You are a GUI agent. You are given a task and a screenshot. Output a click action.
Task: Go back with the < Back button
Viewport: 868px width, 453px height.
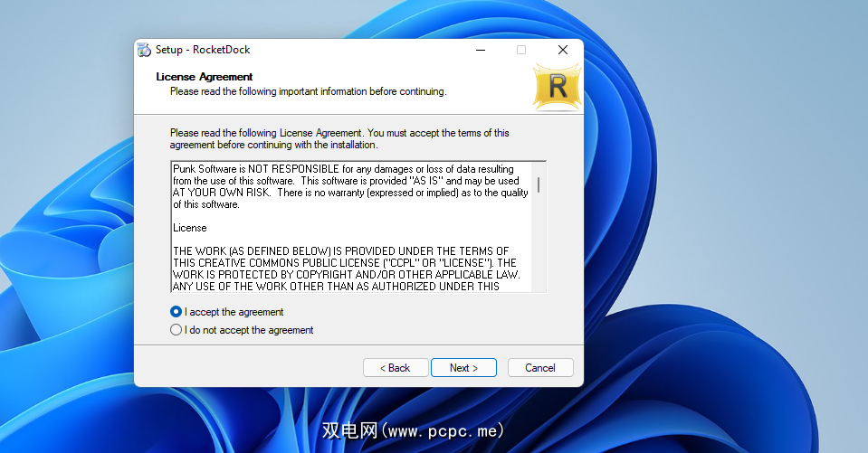[x=396, y=368]
